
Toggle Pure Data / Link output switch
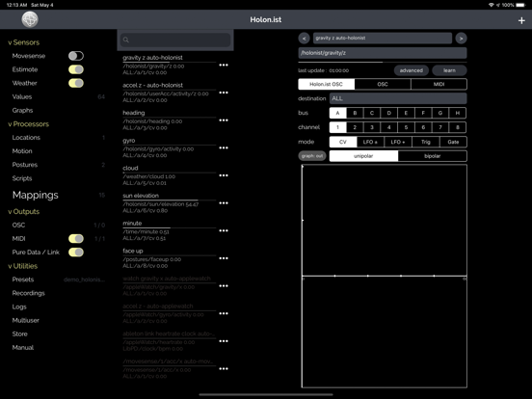pos(76,253)
